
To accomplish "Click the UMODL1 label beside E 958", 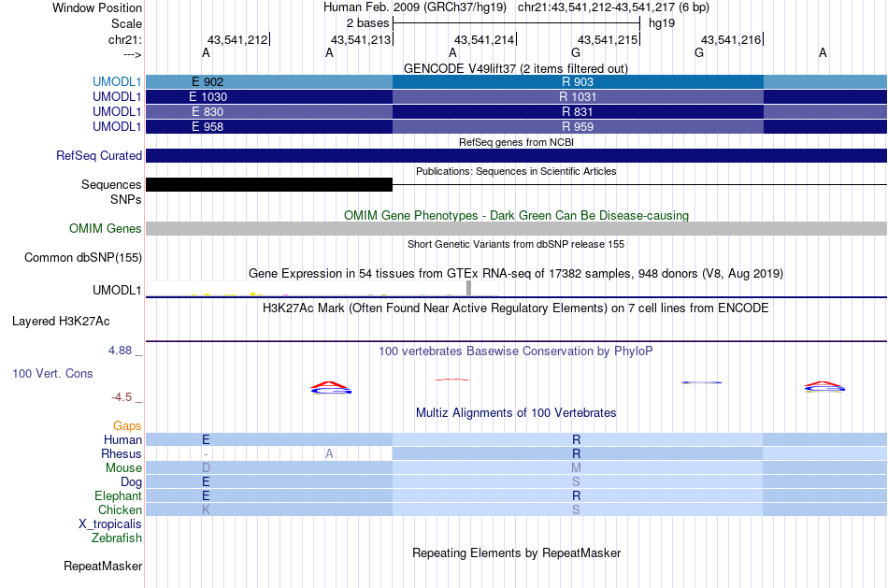I will [117, 126].
